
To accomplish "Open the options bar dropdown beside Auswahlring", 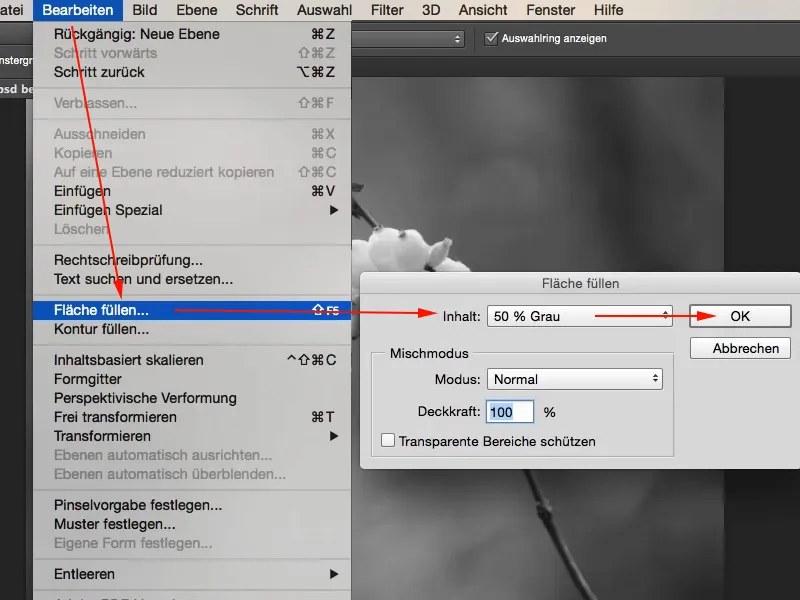I will pos(408,39).
